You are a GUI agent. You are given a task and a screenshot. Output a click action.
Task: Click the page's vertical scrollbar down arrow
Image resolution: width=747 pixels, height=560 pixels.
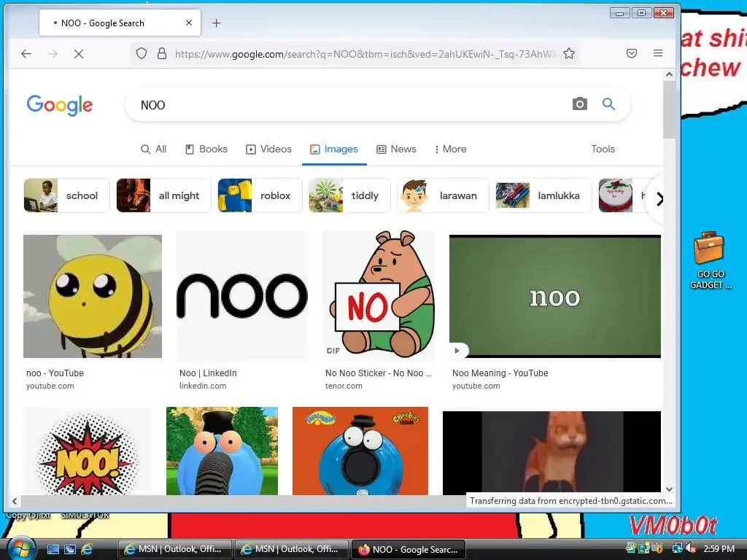[669, 489]
